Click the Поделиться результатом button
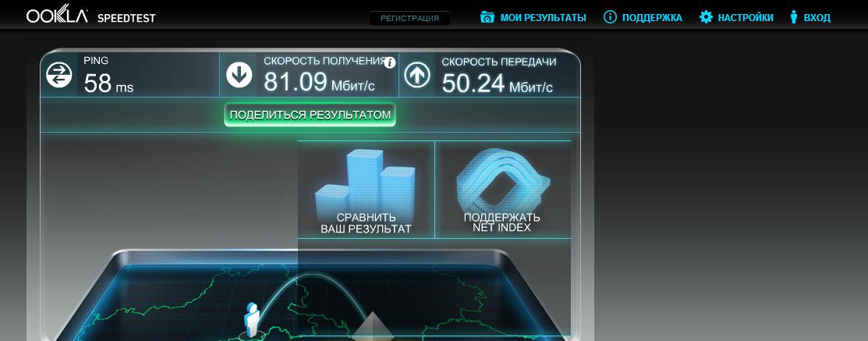Screen dimensions: 868x341 (310, 115)
